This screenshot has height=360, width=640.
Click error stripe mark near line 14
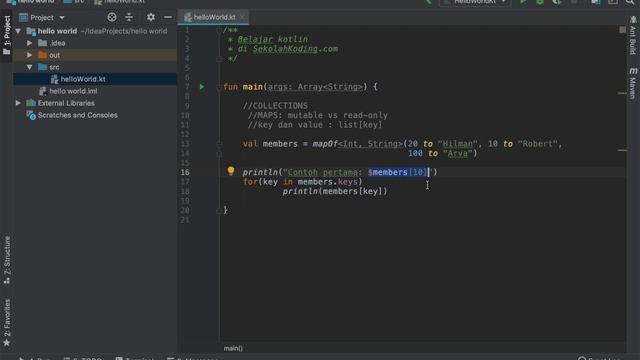tap(622, 150)
